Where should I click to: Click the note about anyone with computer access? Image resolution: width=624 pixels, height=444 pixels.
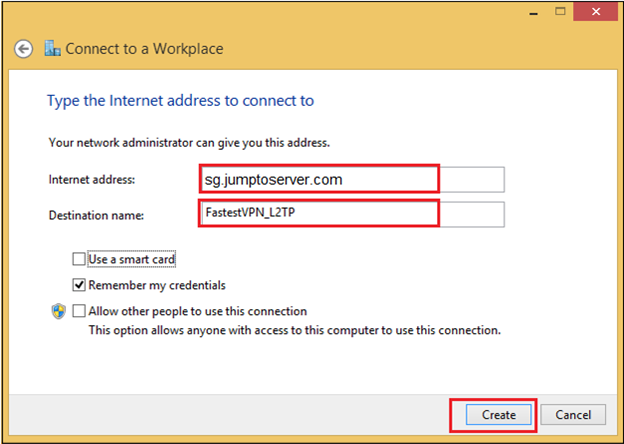pos(294,330)
